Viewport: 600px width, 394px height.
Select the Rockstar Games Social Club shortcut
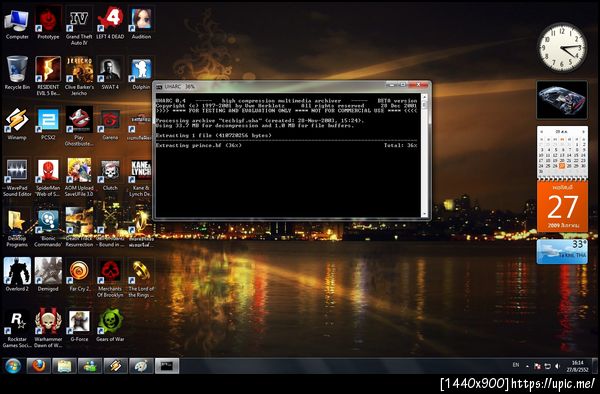point(17,329)
